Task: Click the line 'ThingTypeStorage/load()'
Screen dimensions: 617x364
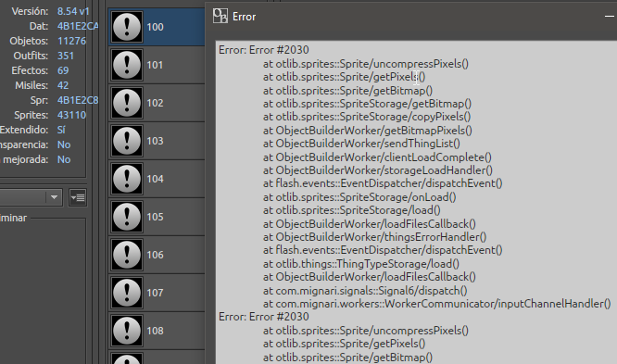Action: 361,264
